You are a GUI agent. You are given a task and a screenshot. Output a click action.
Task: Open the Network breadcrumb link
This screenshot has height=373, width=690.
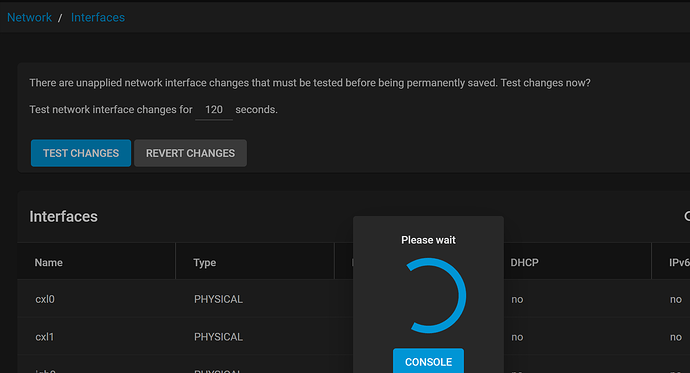point(29,18)
